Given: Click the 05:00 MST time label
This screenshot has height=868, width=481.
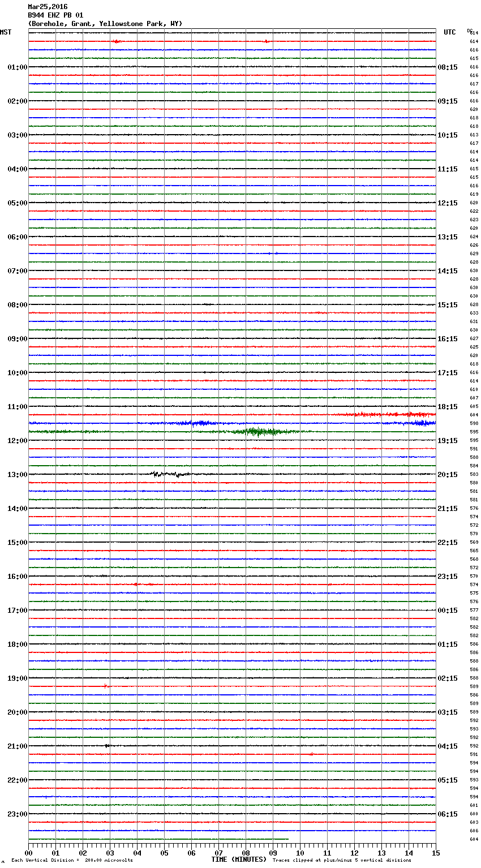Looking at the screenshot, I should pyautogui.click(x=18, y=203).
